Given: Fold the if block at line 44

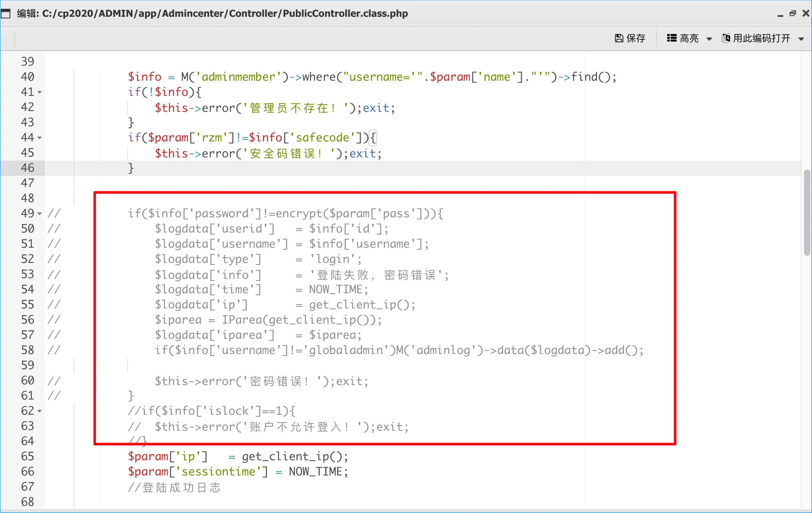Looking at the screenshot, I should [40, 138].
